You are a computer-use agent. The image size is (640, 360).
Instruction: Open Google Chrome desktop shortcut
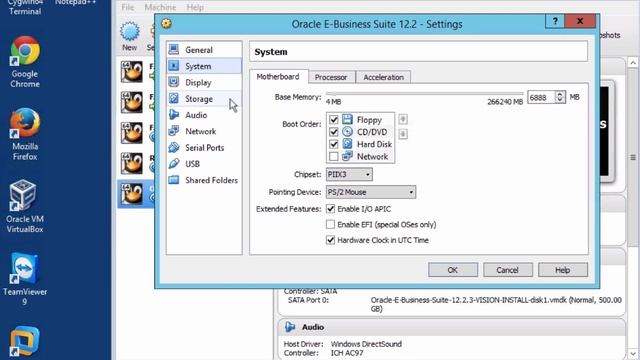pos(25,62)
